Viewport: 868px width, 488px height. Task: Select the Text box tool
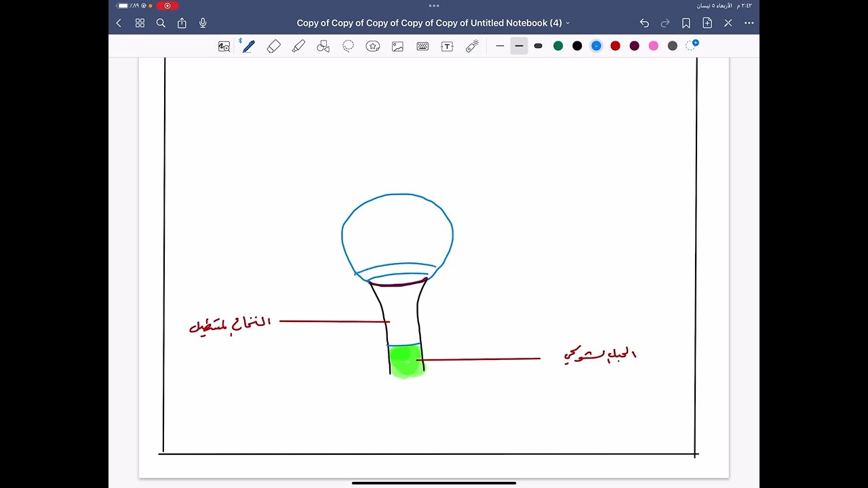click(447, 46)
